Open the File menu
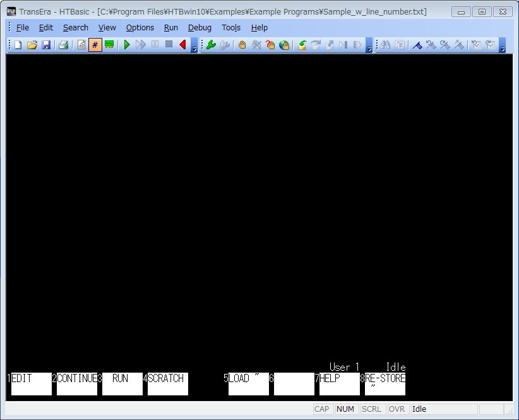The width and height of the screenshot is (519, 420). [23, 27]
